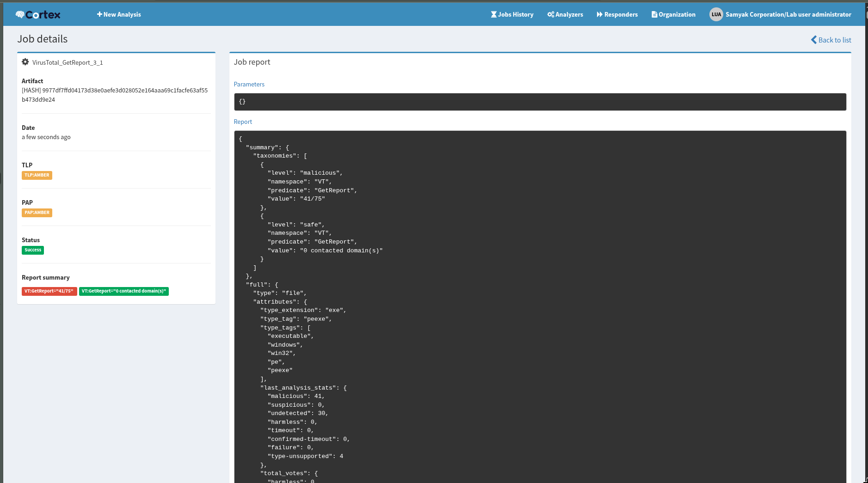
Task: Click the TLP:AMBER badge
Action: pos(37,175)
